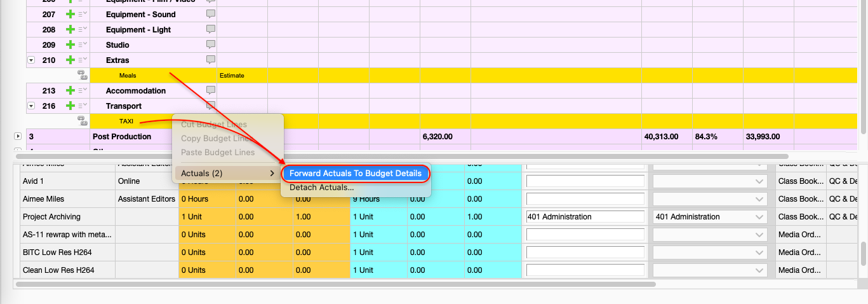Click Copy Budget Lines in context menu
The height and width of the screenshot is (304, 868).
(217, 139)
